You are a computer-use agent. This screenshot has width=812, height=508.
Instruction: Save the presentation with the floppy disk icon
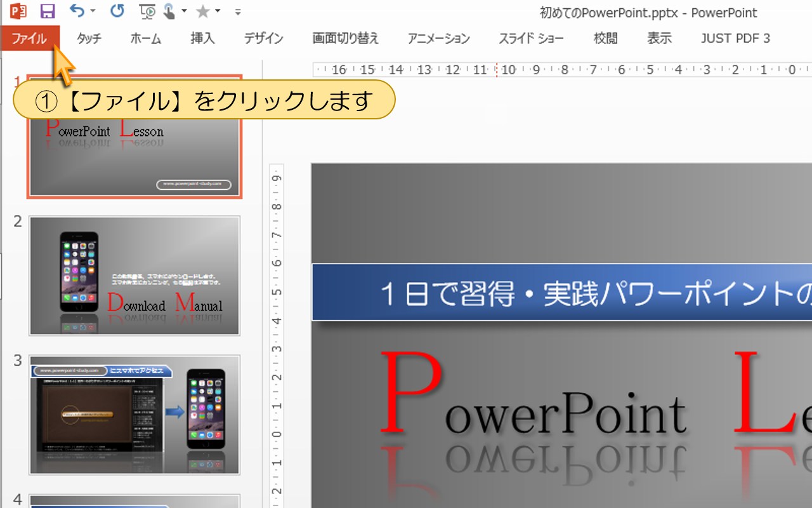tap(48, 11)
